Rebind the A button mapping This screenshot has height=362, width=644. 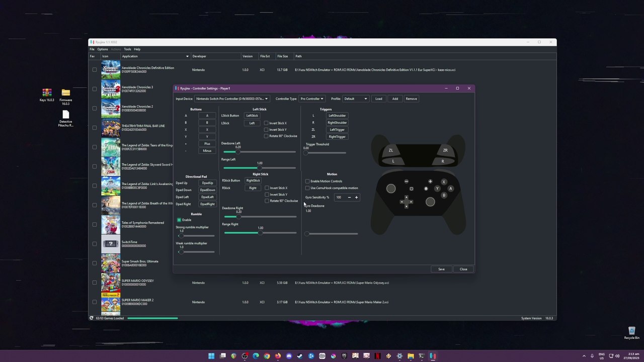tap(207, 116)
